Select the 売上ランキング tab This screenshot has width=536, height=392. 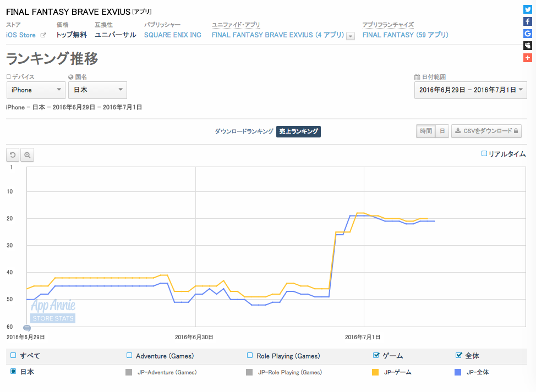[298, 131]
